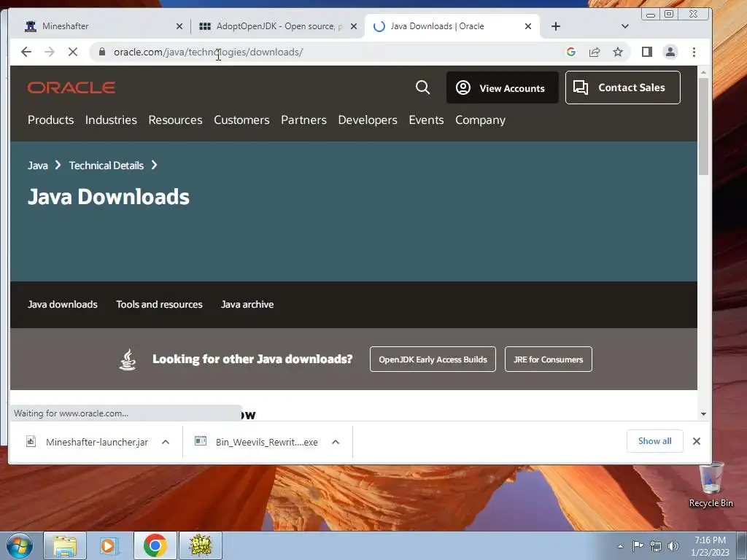Open the Chrome side panel
The width and height of the screenshot is (747, 560).
(646, 52)
